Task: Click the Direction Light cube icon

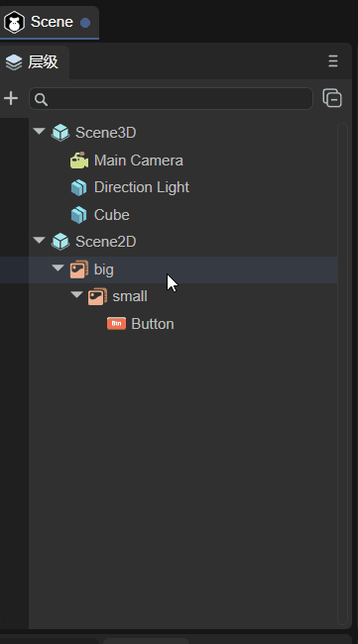Action: (79, 187)
